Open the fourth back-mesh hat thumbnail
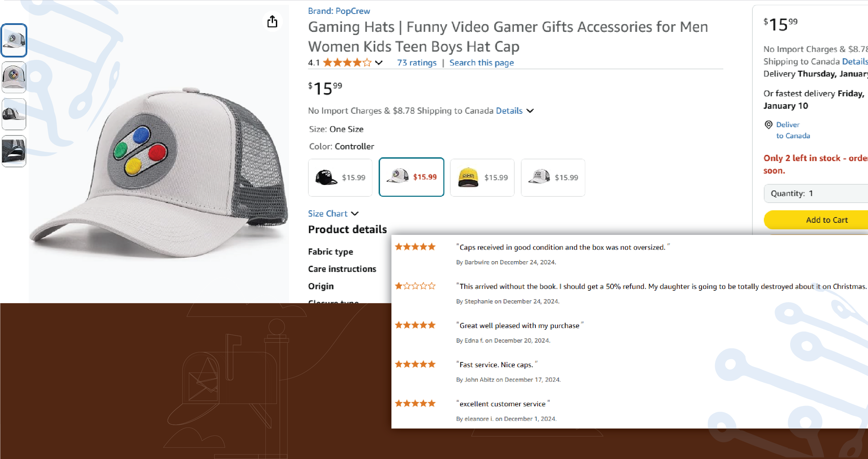This screenshot has height=459, width=868. (x=14, y=151)
